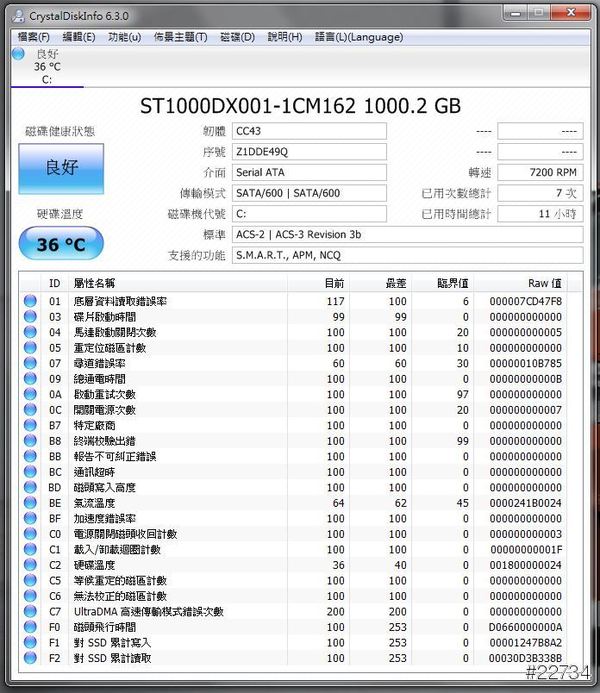Click status icon for attribute BF
The image size is (600, 693).
point(30,518)
